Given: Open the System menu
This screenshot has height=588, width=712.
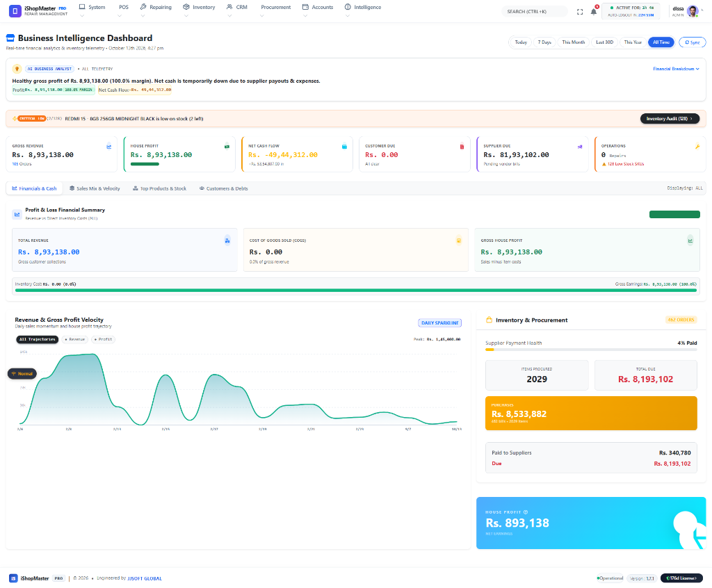Looking at the screenshot, I should 92,7.
